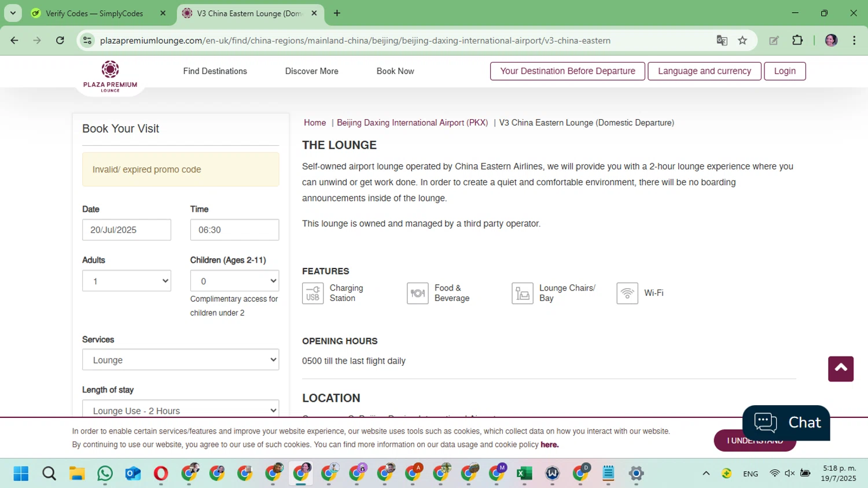Go forward in browser history
Screen dimensions: 868x488
pos(37,41)
